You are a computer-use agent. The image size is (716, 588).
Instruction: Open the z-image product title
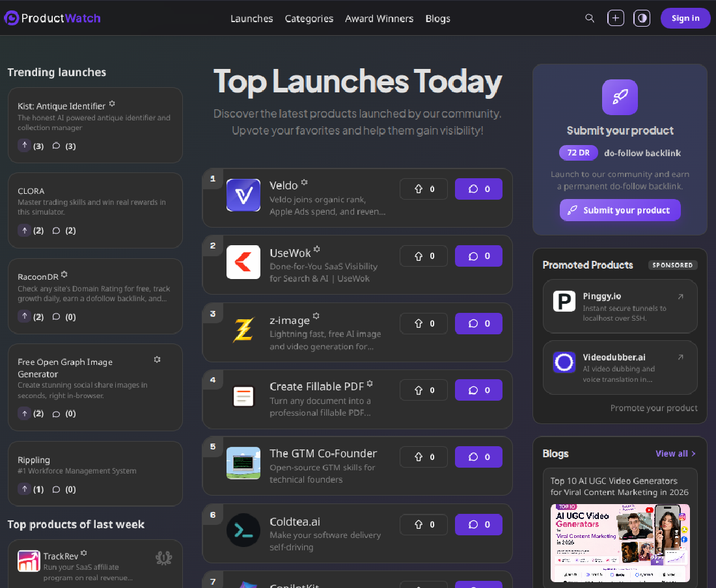click(x=290, y=321)
